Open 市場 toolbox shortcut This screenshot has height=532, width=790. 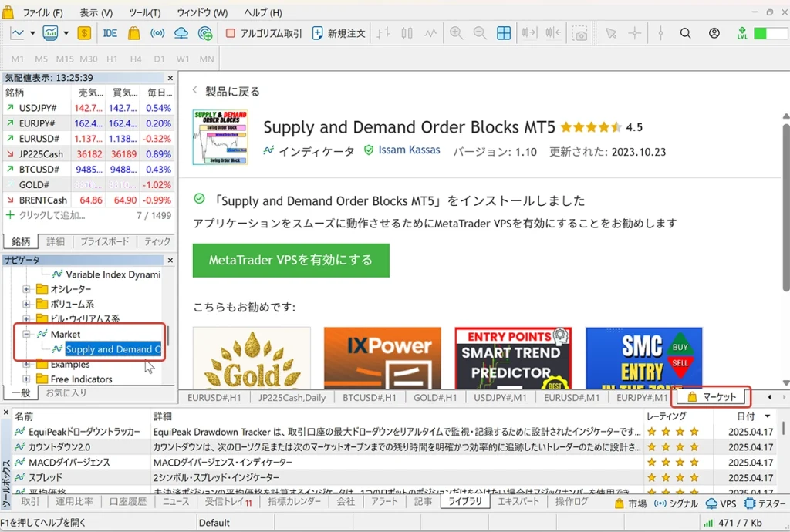[630, 503]
